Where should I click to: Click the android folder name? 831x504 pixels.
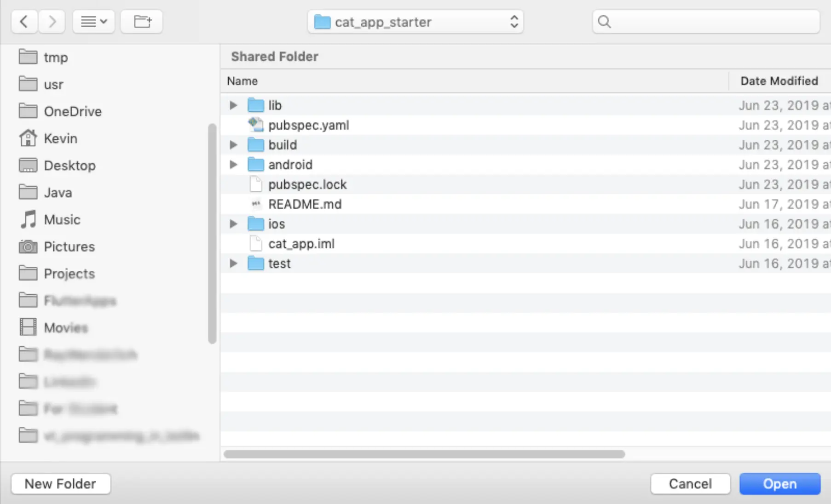pyautogui.click(x=290, y=165)
